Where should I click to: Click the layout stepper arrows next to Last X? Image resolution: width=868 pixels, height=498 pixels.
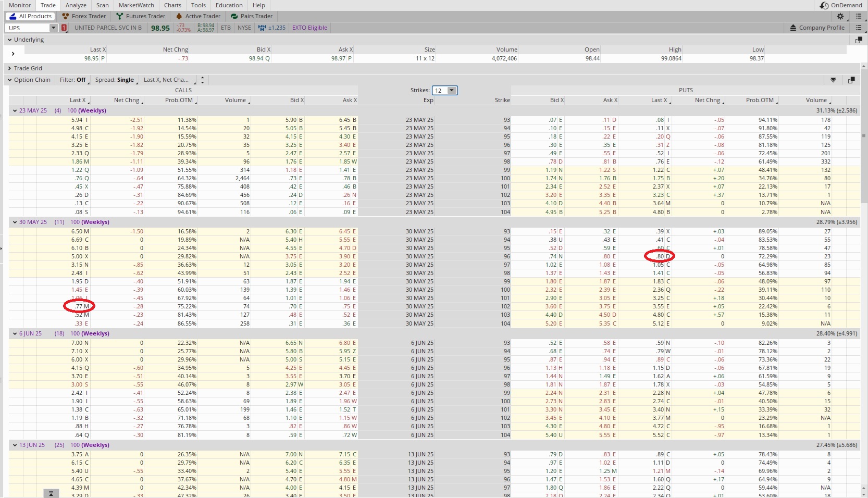pos(203,80)
